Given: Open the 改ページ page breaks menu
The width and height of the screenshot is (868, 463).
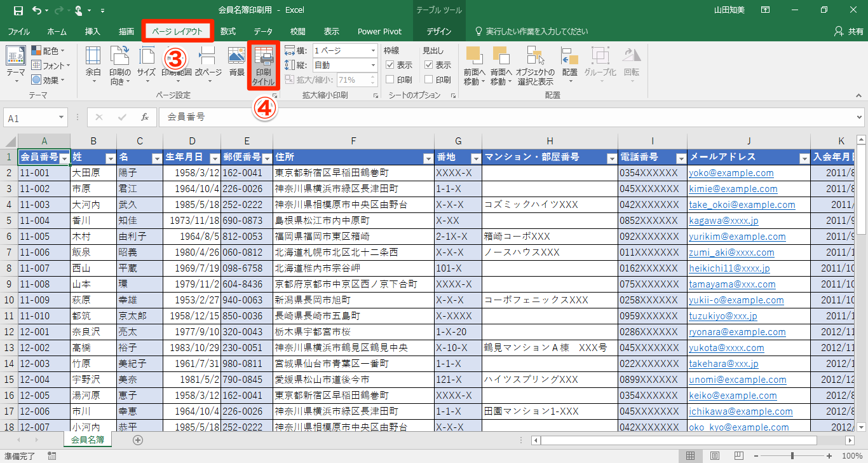Looking at the screenshot, I should point(208,66).
